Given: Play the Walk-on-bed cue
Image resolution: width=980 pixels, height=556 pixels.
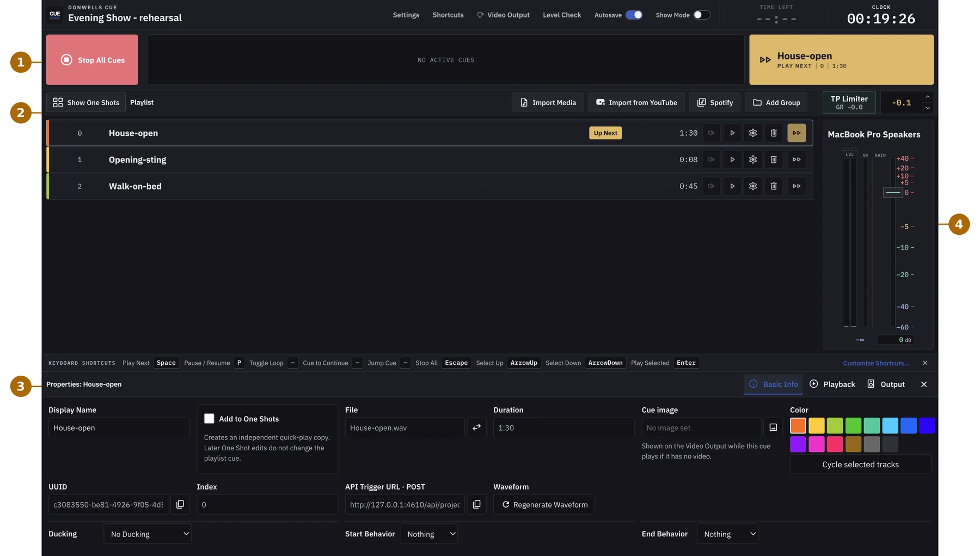Looking at the screenshot, I should (x=732, y=186).
